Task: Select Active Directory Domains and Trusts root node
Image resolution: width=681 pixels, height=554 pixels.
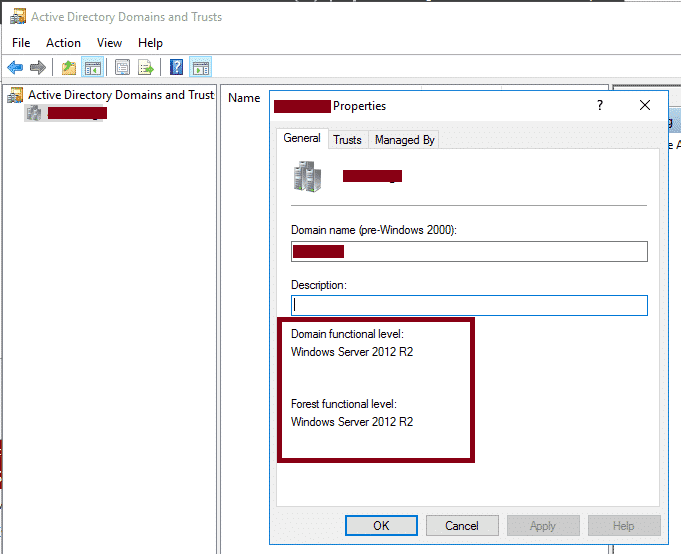Action: [121, 95]
